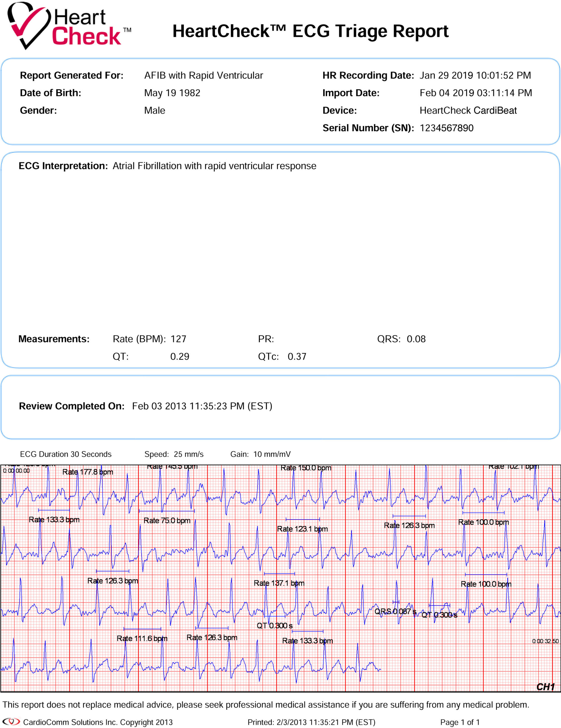
Task: Click the Gain 10 mm/mV label
Action: tap(260, 454)
